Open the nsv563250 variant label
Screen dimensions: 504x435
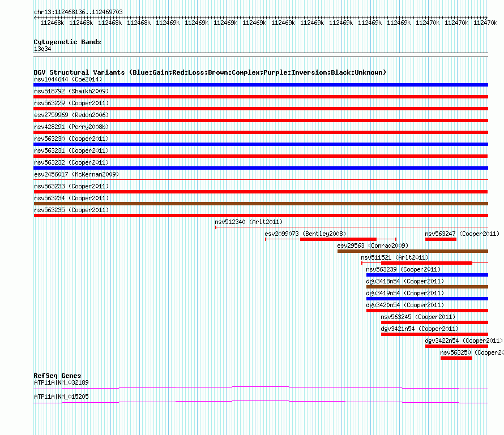(472, 352)
